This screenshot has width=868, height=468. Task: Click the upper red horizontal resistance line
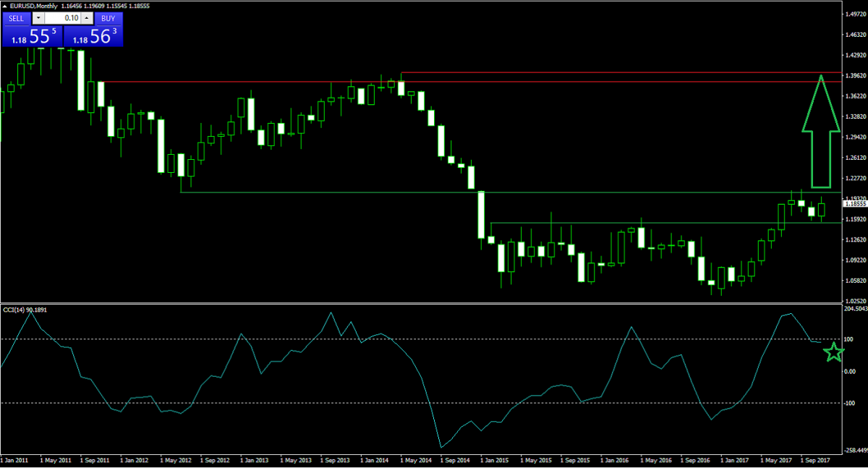[x=615, y=72]
